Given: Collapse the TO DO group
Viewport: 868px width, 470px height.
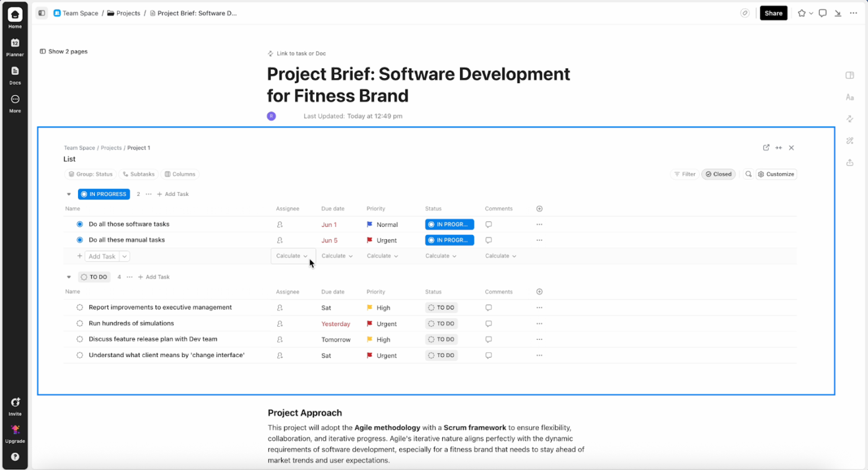Looking at the screenshot, I should [68, 277].
